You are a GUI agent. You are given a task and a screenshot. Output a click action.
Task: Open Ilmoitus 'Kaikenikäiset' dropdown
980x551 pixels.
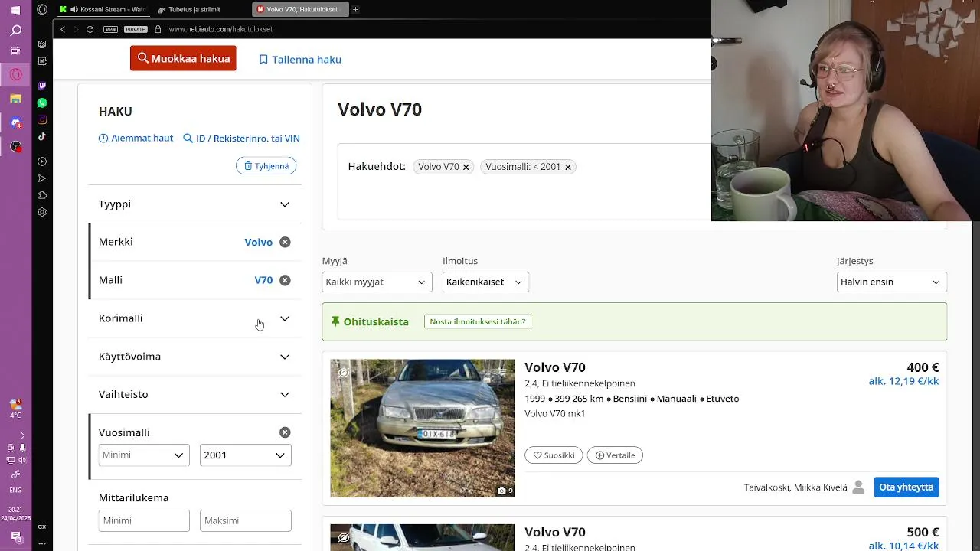click(485, 282)
